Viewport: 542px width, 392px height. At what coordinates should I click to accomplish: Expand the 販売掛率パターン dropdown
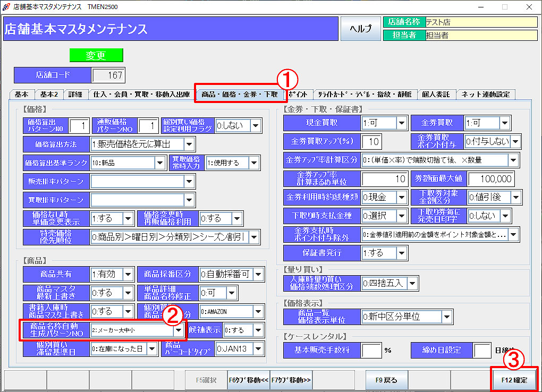point(190,182)
